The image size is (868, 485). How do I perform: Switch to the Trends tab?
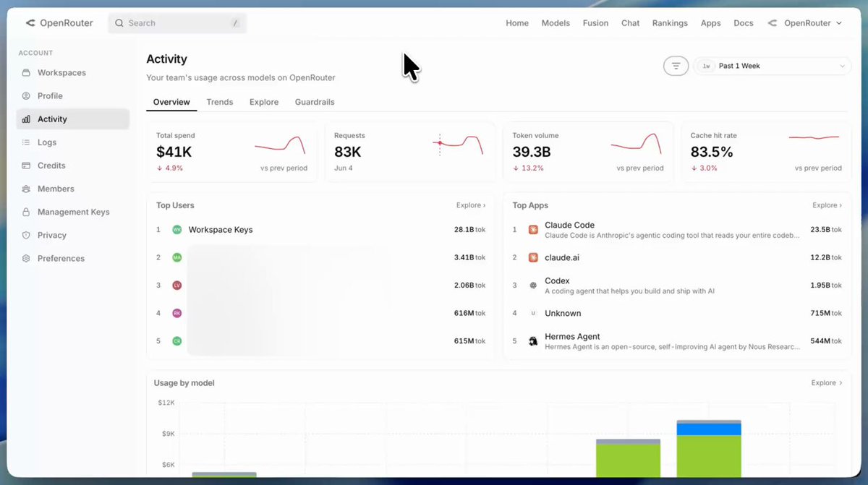220,102
